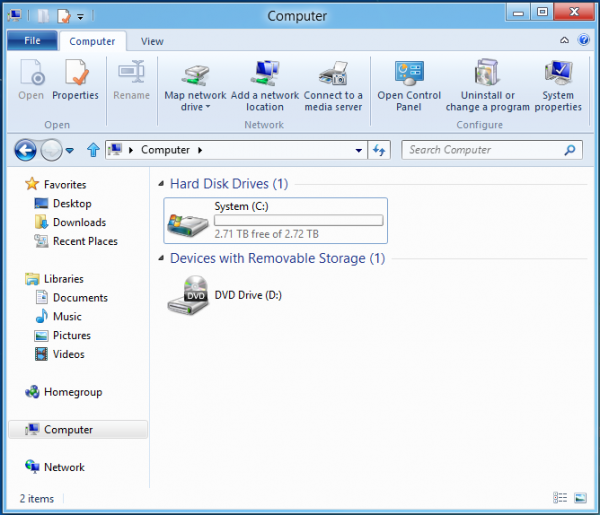Click Uninstall or change a program icon
600x515 pixels.
487,72
